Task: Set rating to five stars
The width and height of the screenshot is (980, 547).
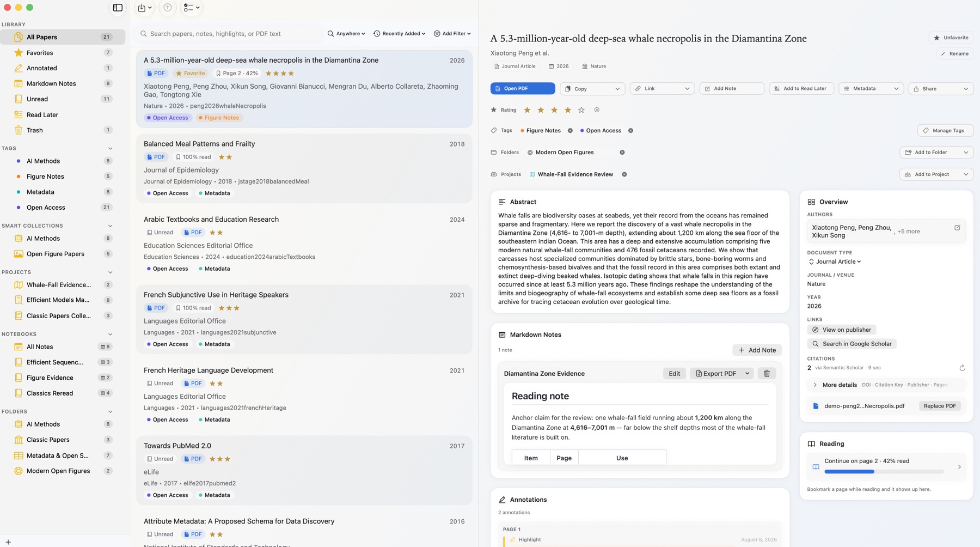Action: click(x=581, y=110)
